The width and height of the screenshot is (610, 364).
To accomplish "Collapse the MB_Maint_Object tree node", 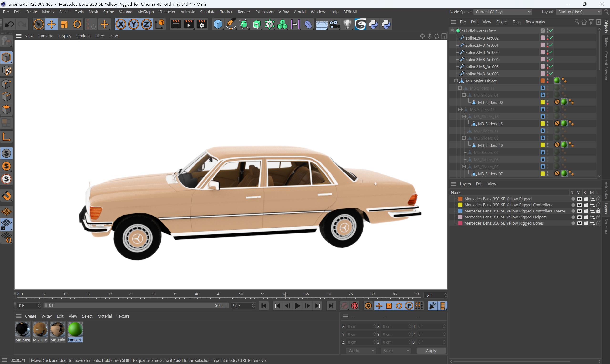I will coord(456,81).
